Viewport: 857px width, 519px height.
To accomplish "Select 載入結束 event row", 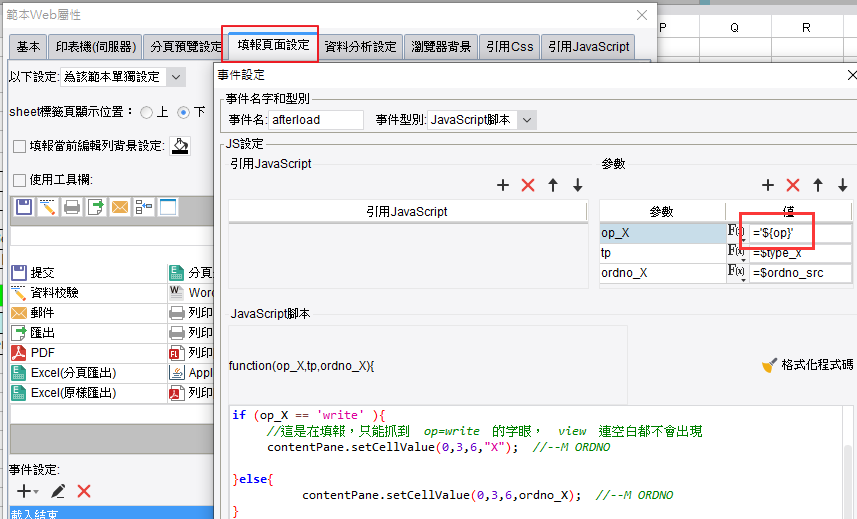I will (111, 513).
